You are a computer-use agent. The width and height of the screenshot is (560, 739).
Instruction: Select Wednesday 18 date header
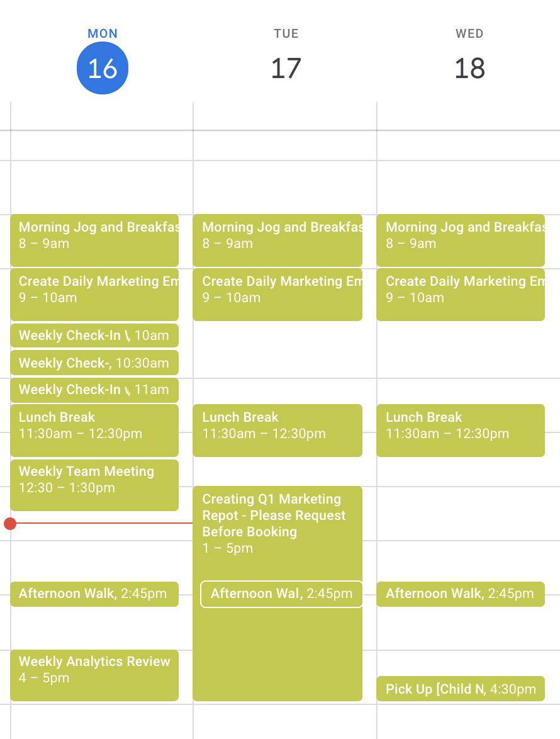click(469, 68)
